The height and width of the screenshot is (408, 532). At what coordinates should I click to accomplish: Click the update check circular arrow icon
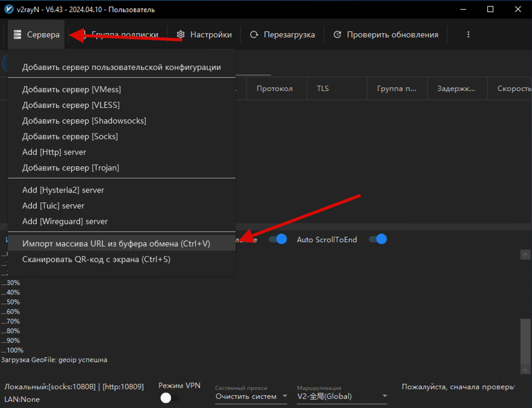[337, 34]
